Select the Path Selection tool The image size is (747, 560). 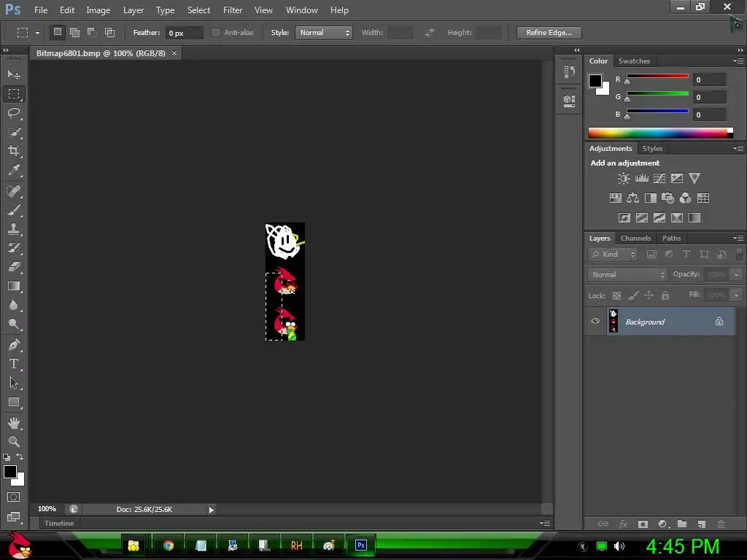tap(14, 383)
